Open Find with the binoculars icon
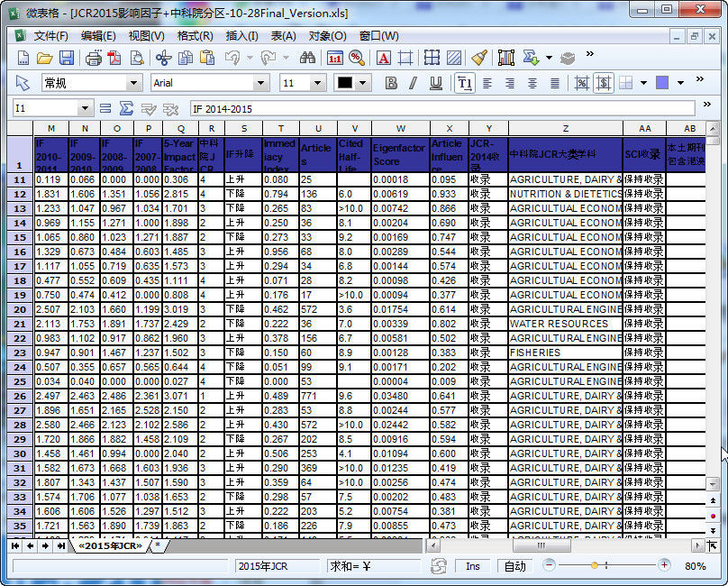Image resolution: width=728 pixels, height=586 pixels. [x=307, y=58]
